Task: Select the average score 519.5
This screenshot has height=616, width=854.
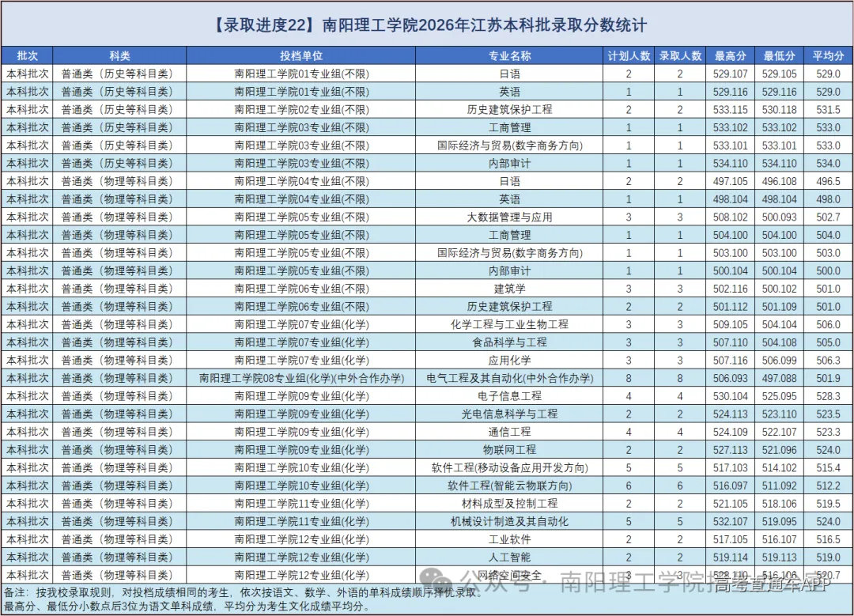Action: click(x=829, y=503)
